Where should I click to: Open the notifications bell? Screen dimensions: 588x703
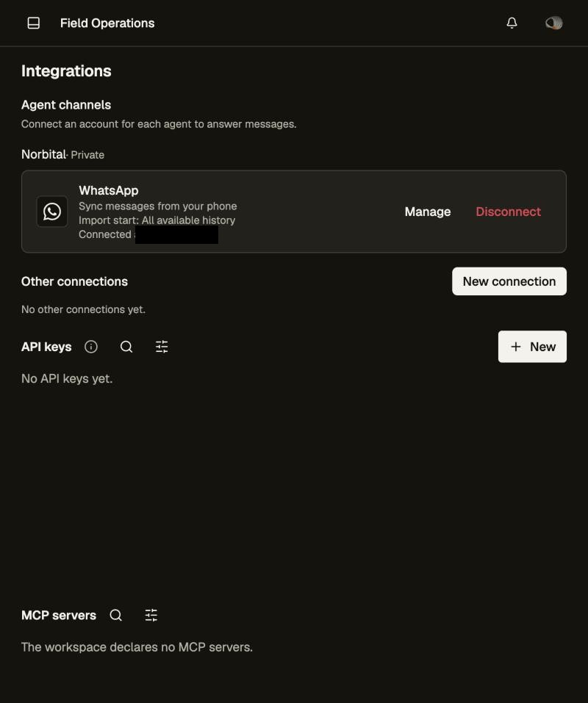point(512,23)
